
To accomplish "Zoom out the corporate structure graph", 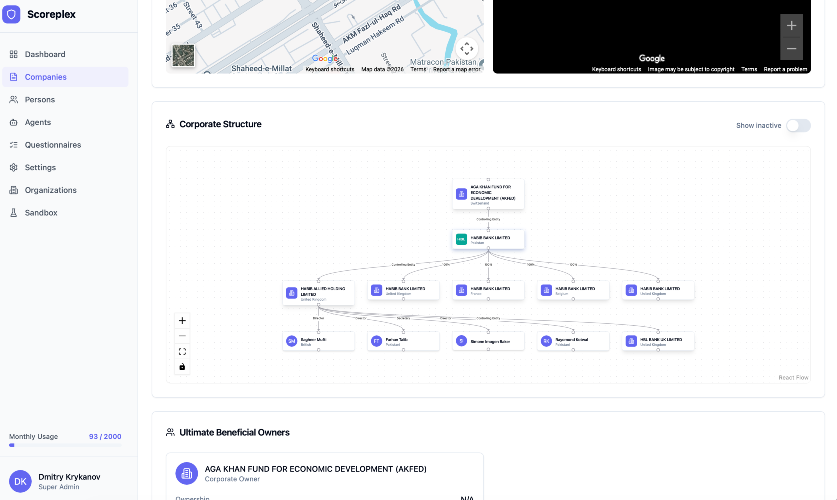I will coord(182,336).
